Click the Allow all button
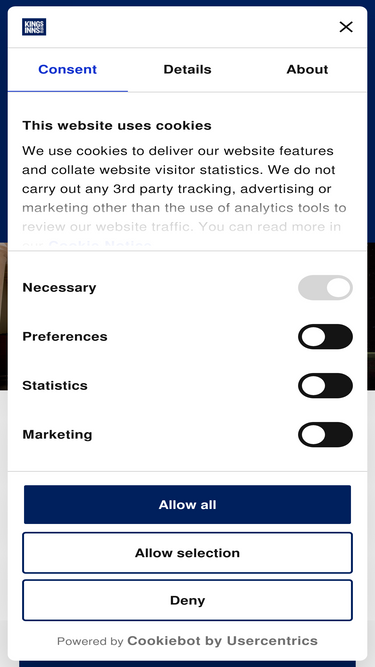 (x=188, y=505)
